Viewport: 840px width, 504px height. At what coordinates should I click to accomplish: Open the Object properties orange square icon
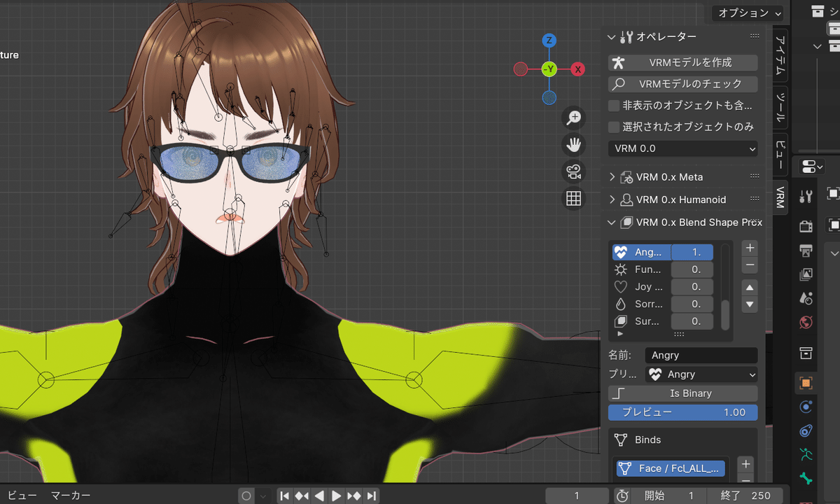pyautogui.click(x=806, y=383)
